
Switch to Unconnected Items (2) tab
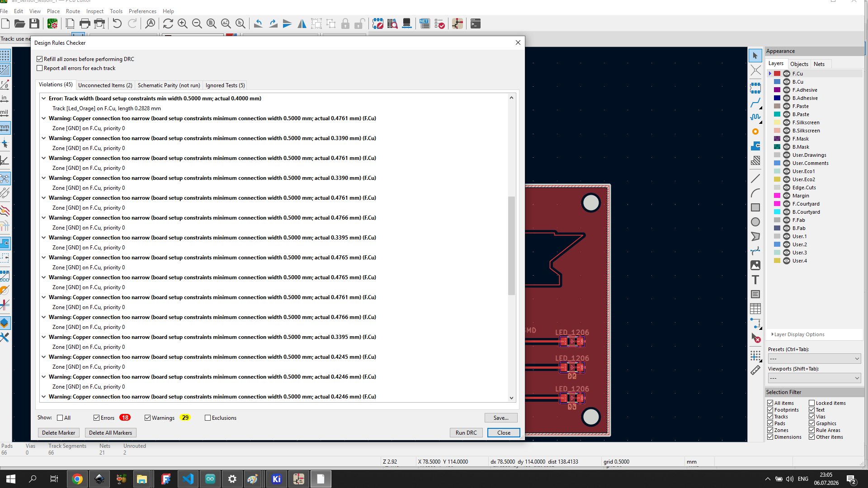tap(105, 85)
